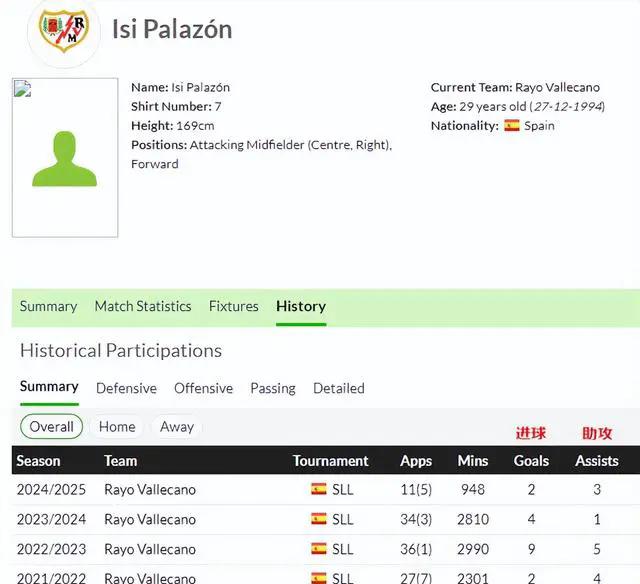Switch to the Fixtures tab
This screenshot has width=640, height=584.
click(x=233, y=306)
